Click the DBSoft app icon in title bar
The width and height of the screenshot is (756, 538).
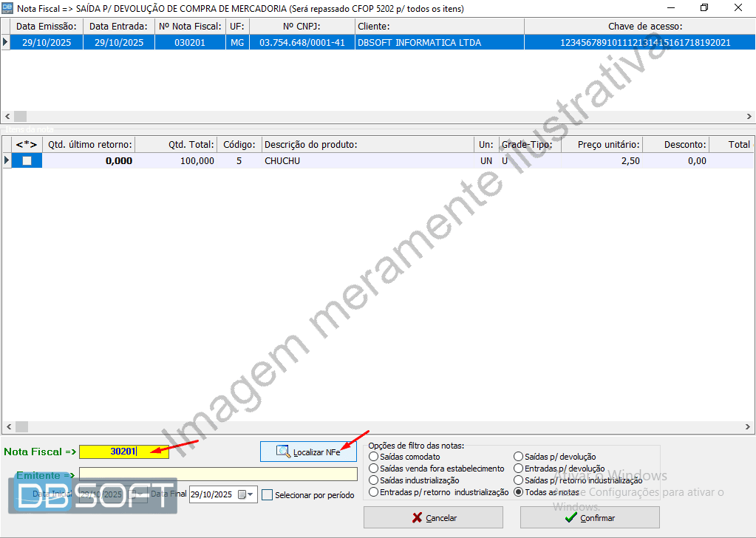8,7
